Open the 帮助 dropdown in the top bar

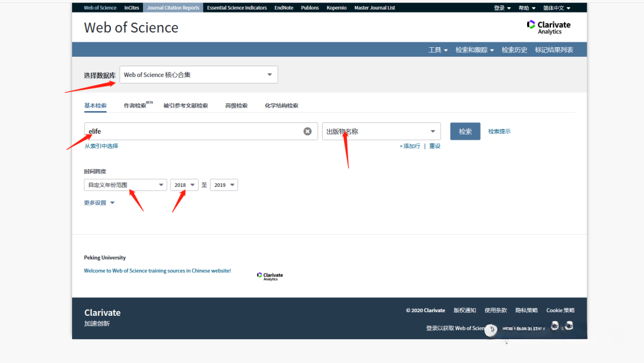click(527, 8)
